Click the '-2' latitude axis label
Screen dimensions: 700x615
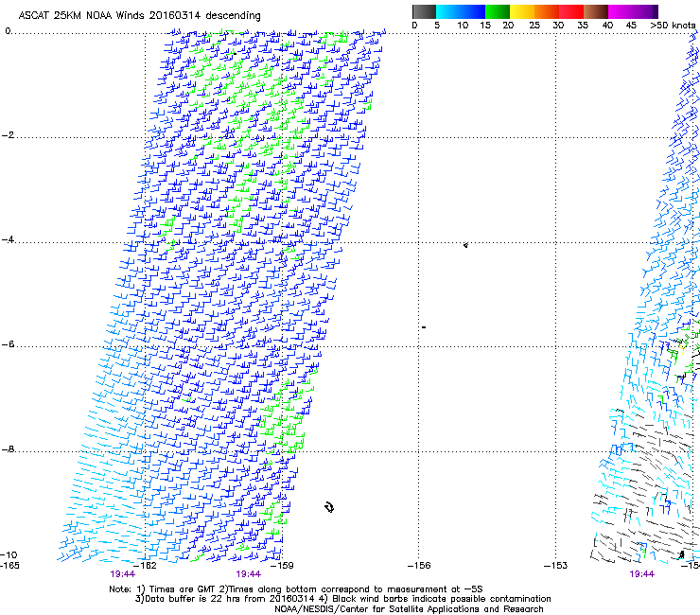(8, 135)
